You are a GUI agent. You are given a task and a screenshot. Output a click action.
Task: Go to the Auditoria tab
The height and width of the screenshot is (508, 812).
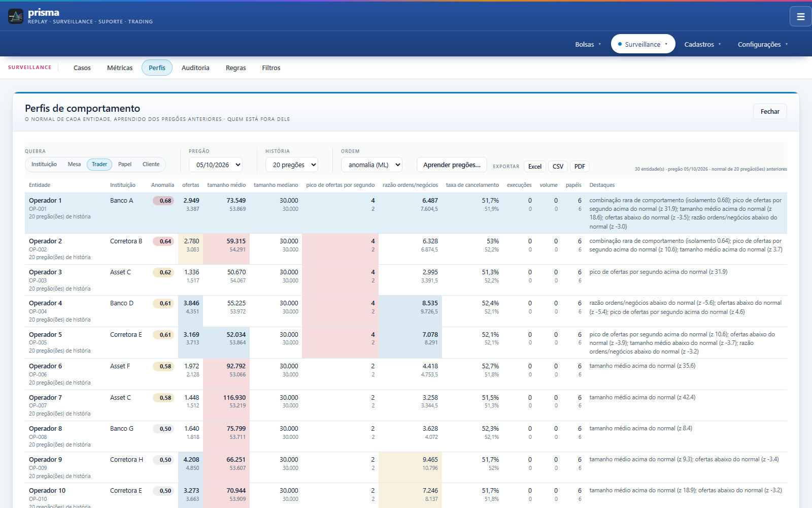[x=195, y=68]
